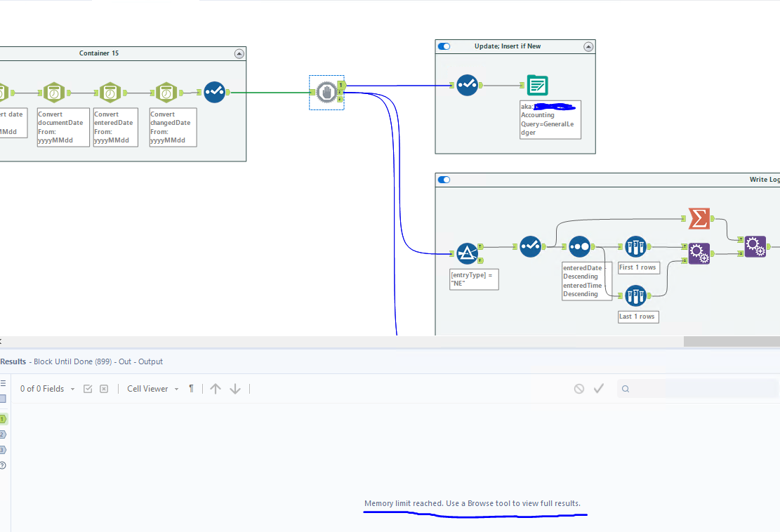Disable the Write Log container toggle
780x532 pixels.
tap(444, 179)
